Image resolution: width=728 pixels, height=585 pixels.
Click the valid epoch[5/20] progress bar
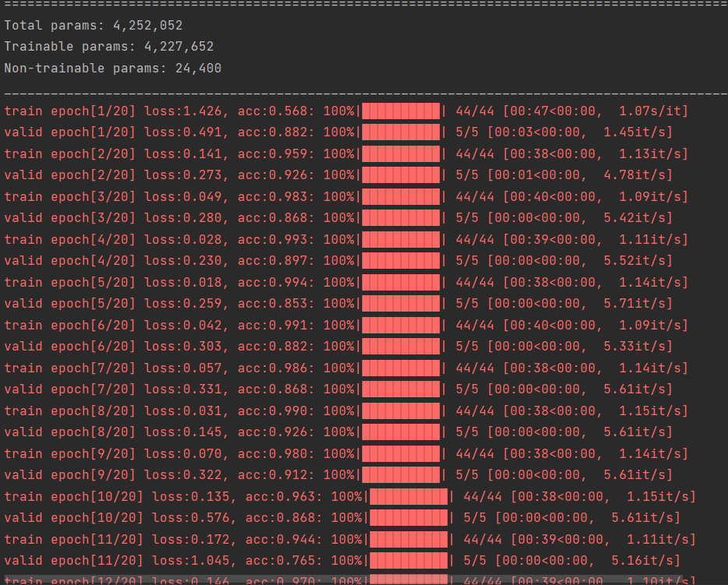coord(401,304)
